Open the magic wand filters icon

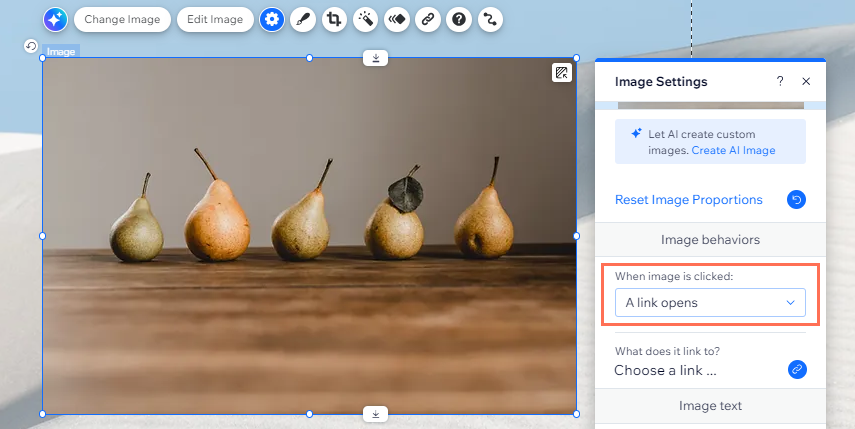click(x=365, y=19)
